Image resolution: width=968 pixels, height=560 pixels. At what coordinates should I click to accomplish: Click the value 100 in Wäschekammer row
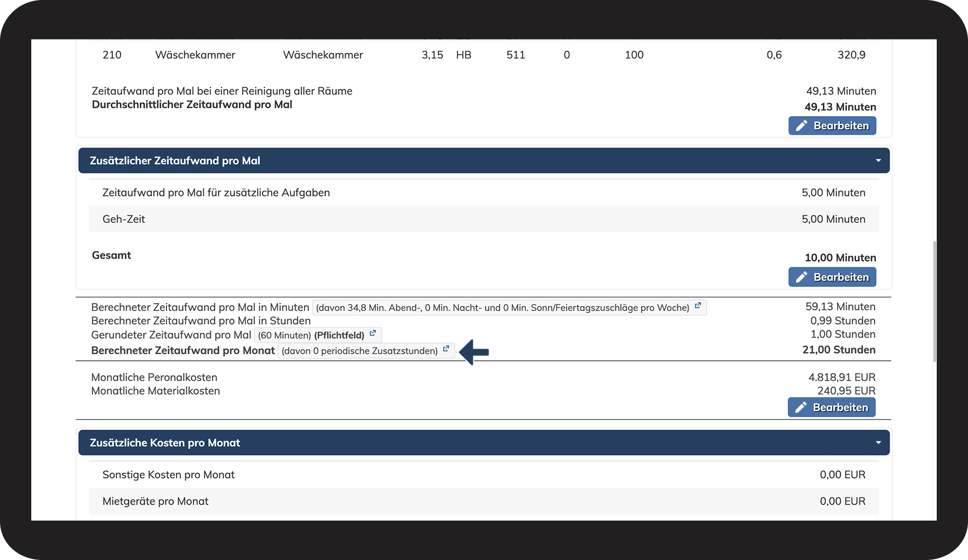point(634,55)
